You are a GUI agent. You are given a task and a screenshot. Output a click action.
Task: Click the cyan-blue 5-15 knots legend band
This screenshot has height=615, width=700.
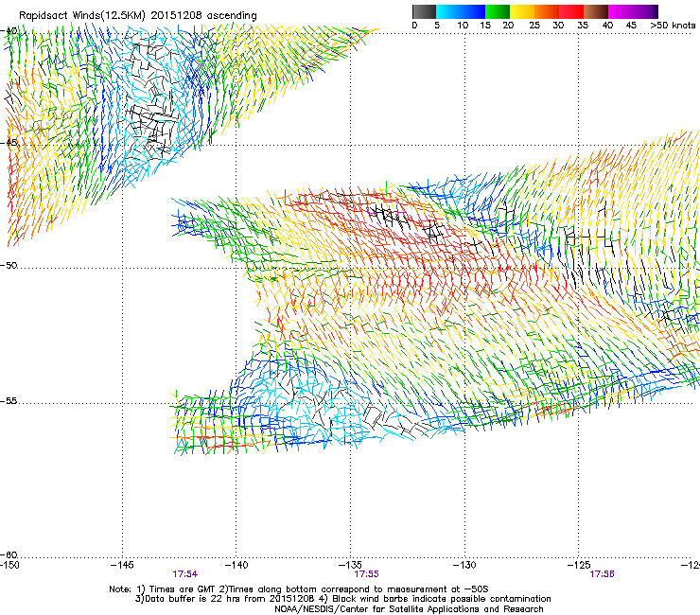point(461,11)
